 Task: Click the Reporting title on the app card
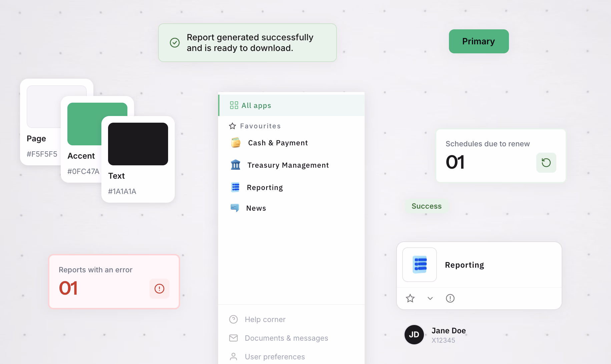click(465, 265)
